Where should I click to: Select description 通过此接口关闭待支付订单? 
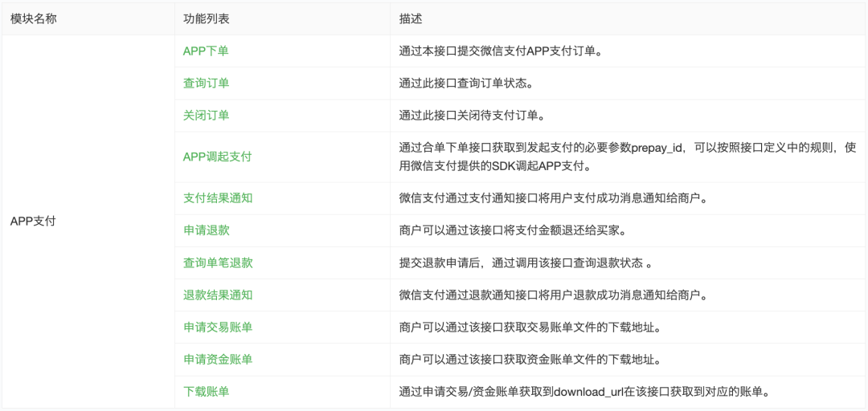473,115
